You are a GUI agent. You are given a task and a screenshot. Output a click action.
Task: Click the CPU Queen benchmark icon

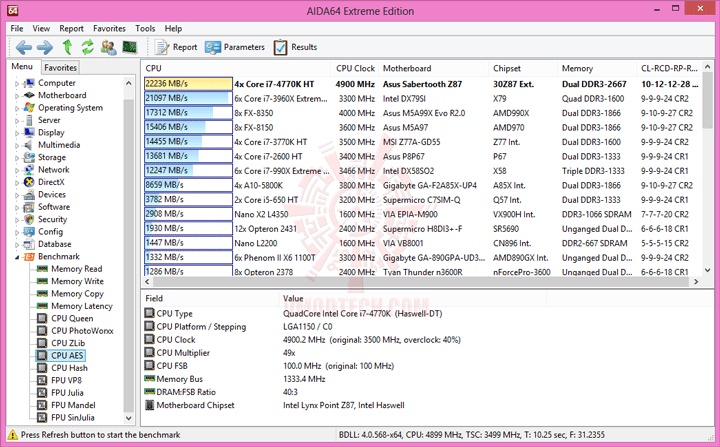pos(42,318)
